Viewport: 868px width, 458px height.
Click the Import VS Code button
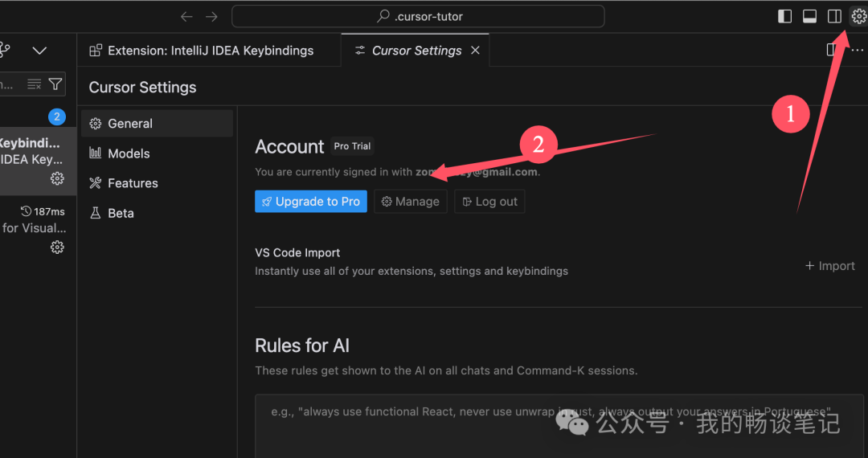point(829,266)
